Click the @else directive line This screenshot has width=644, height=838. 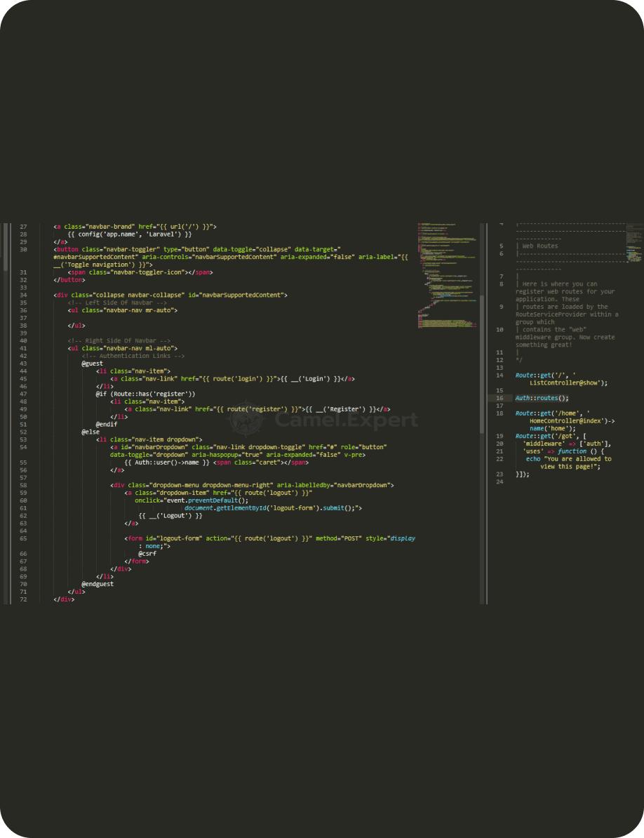point(90,432)
